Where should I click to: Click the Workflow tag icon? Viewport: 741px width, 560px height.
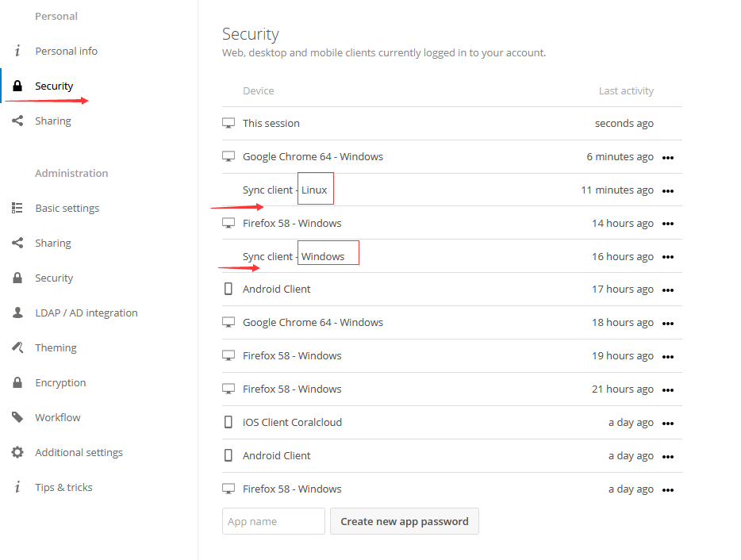click(17, 417)
